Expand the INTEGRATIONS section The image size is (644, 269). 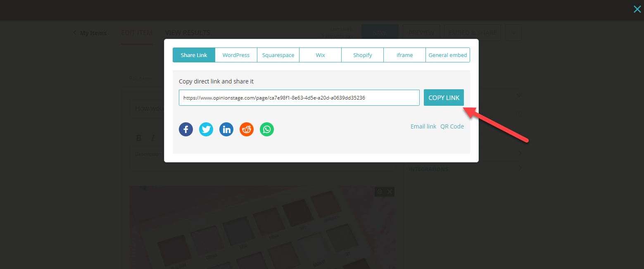465,169
